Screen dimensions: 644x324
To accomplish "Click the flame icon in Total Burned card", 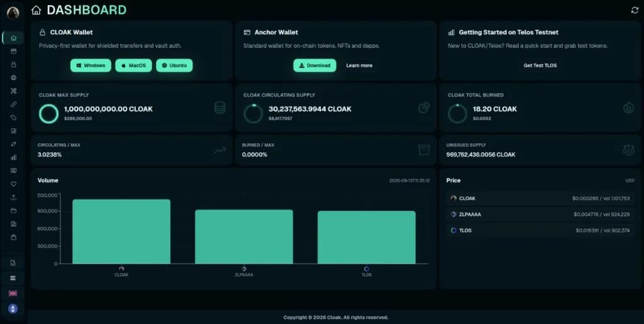I will (x=628, y=108).
